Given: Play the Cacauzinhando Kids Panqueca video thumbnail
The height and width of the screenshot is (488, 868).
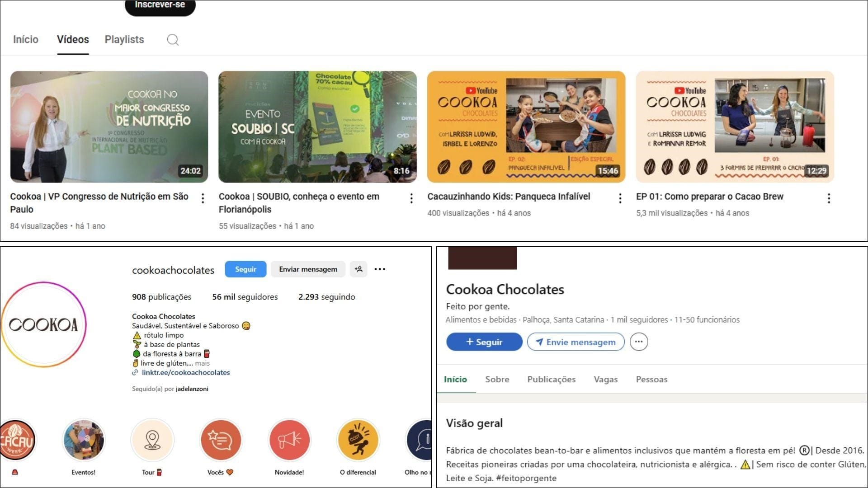Looking at the screenshot, I should pyautogui.click(x=526, y=127).
